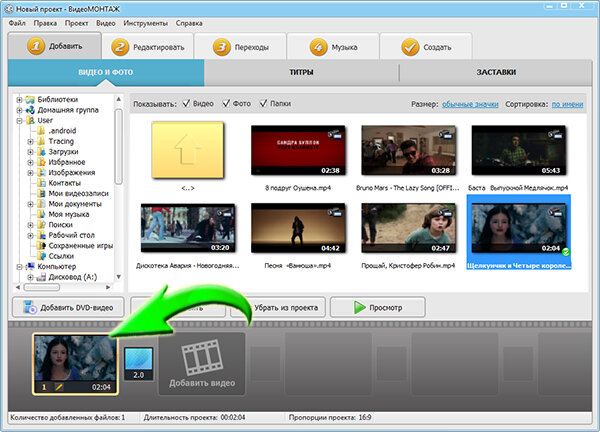Open the Инструменты menu
Viewport: 600px width, 432px height.
tap(145, 23)
